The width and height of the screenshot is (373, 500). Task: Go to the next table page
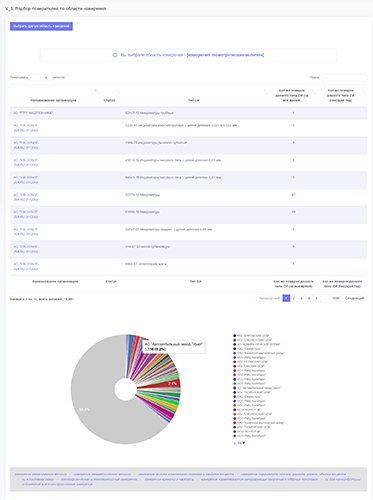(355, 298)
